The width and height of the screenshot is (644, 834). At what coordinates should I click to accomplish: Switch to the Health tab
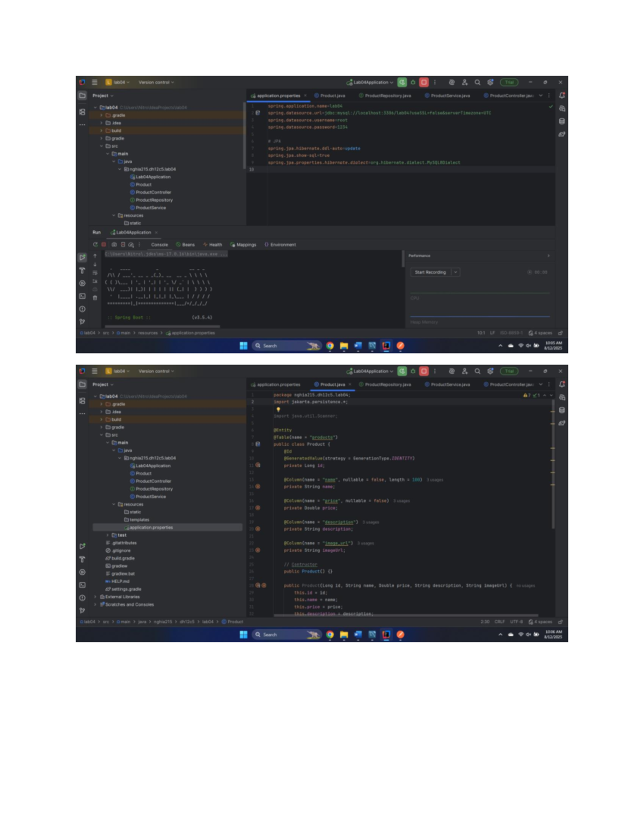click(213, 244)
